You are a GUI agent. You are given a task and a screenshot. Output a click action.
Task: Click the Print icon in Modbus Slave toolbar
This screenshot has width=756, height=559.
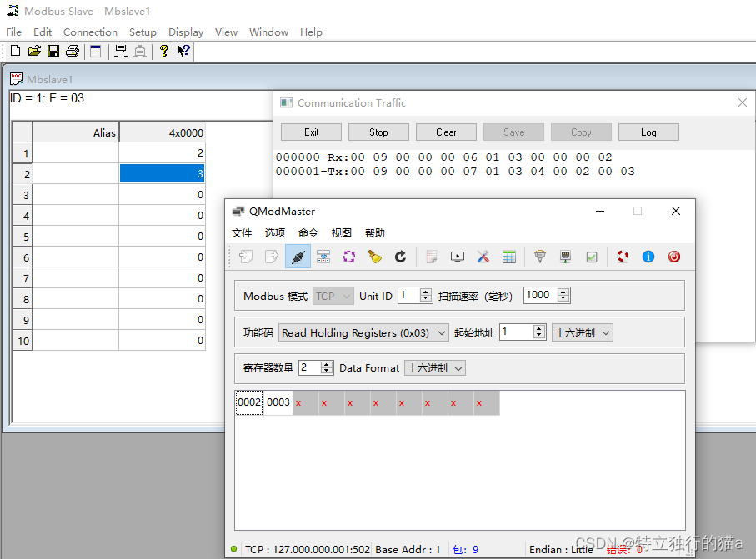click(x=73, y=51)
